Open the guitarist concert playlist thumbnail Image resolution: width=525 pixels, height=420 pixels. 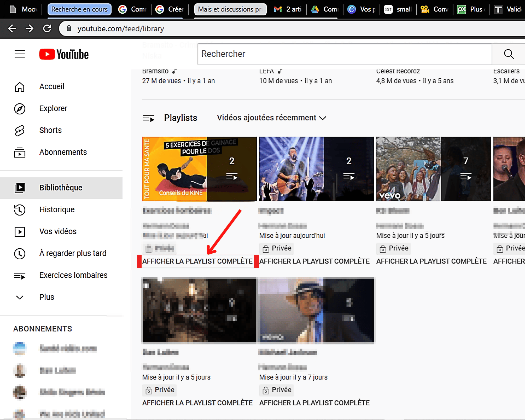click(317, 169)
